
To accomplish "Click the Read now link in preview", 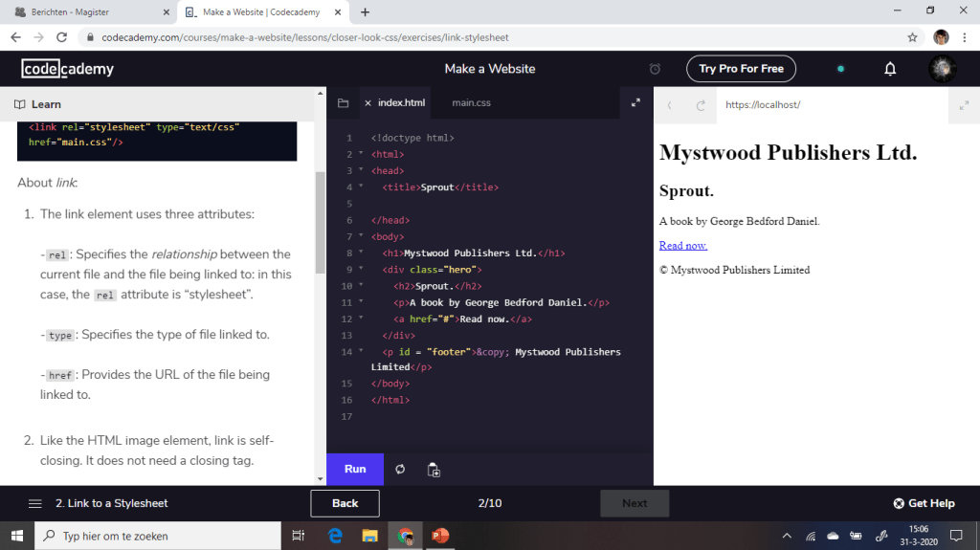I will [682, 246].
